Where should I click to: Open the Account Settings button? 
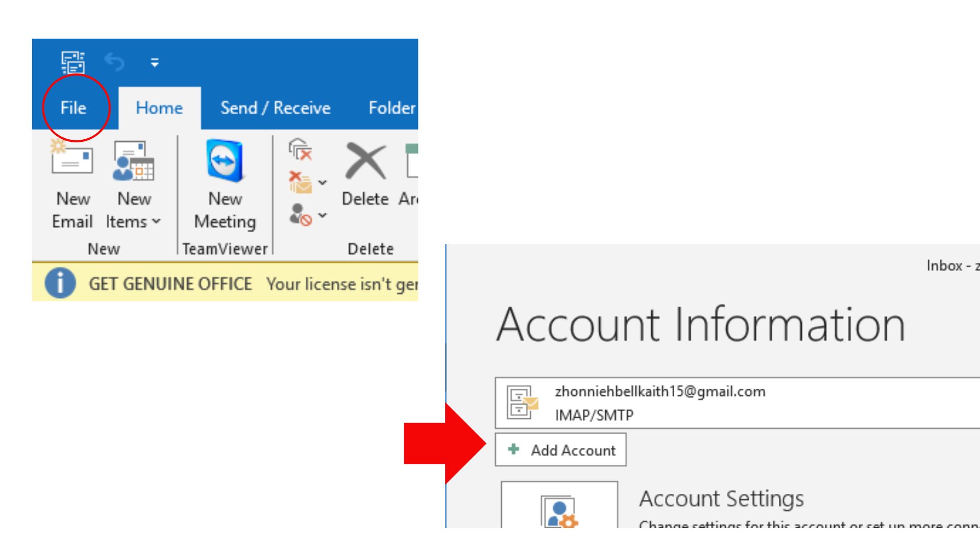[x=559, y=505]
